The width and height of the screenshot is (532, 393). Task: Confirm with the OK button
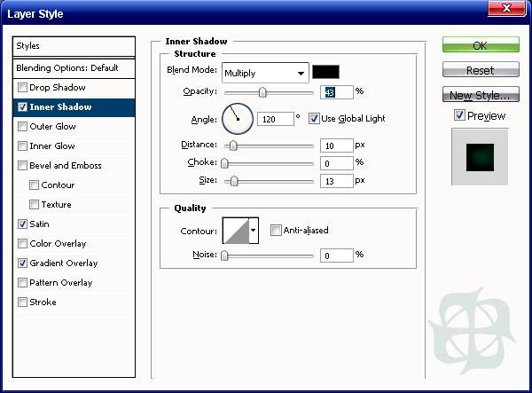[x=481, y=44]
